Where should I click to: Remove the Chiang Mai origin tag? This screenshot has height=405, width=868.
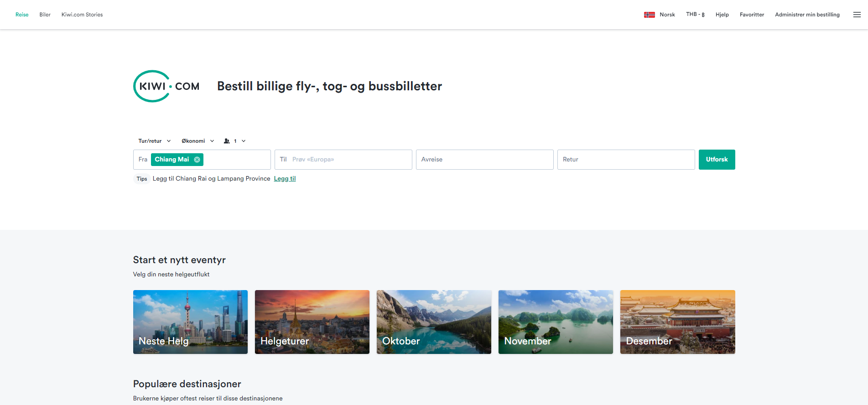pyautogui.click(x=197, y=160)
